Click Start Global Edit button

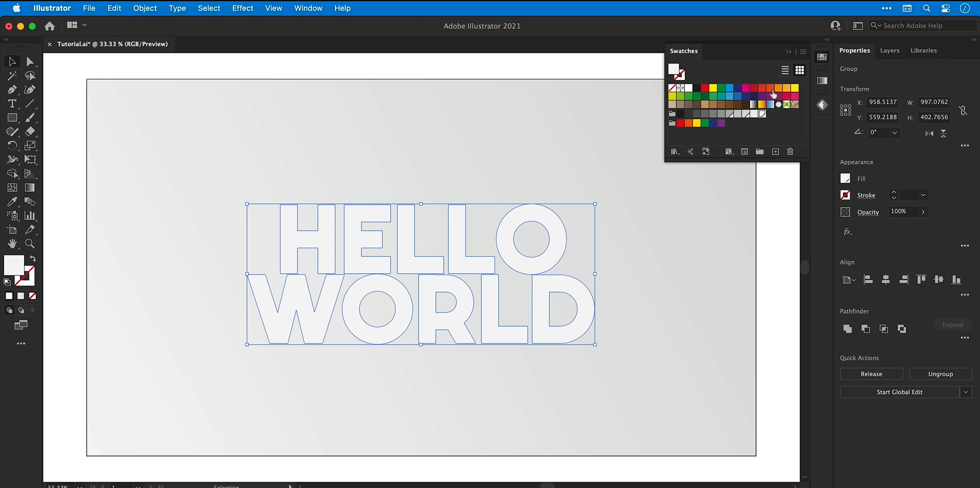(x=899, y=392)
